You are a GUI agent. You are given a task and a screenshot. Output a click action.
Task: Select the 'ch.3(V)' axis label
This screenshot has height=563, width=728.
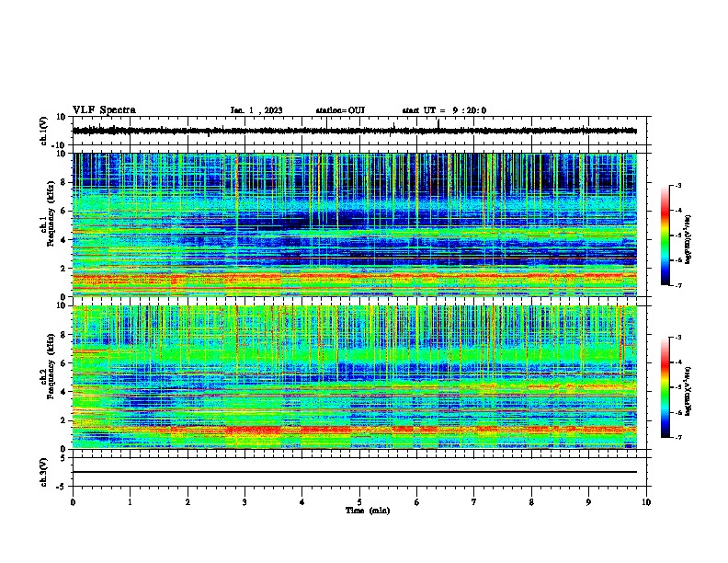click(x=44, y=472)
